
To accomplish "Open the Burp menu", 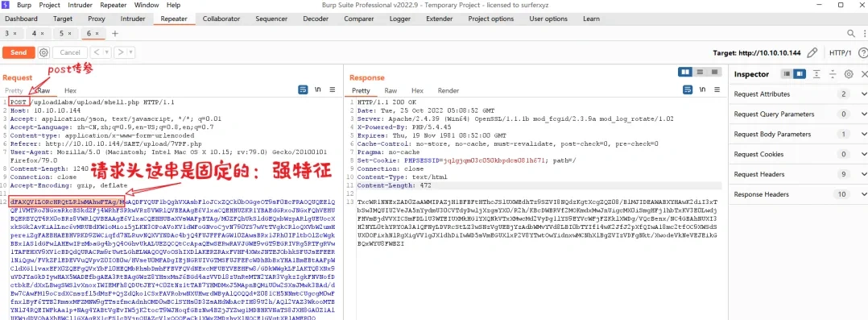I will tap(24, 5).
